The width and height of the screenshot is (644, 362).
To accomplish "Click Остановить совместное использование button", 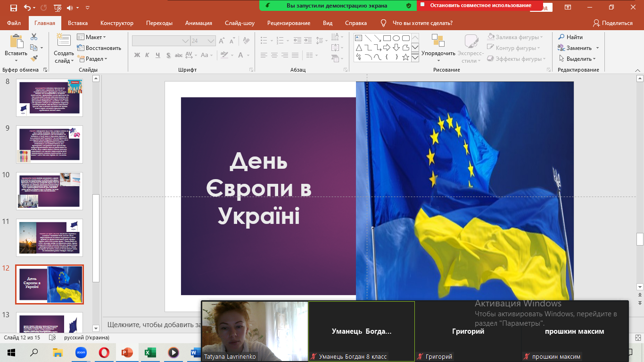I will (480, 6).
